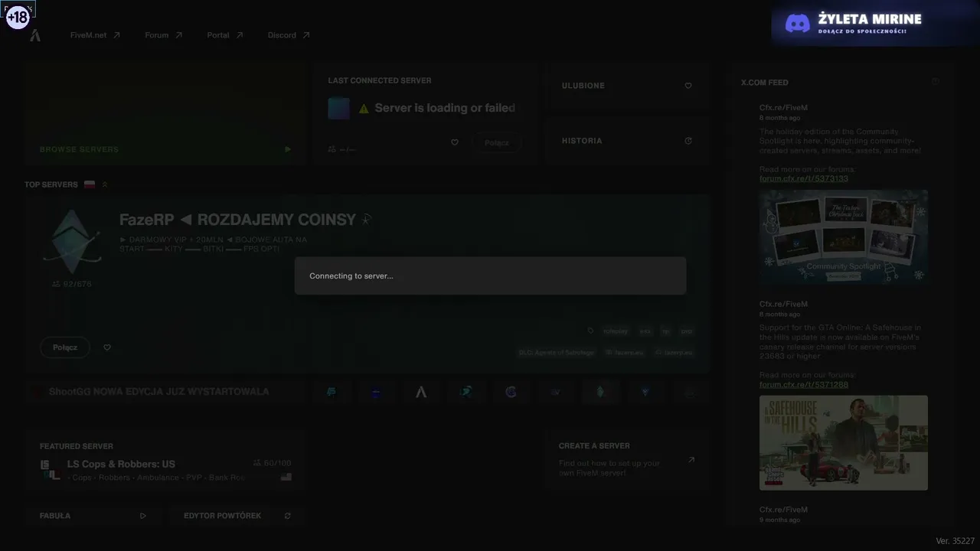Select the purple circular server icon in carousel
Screen dimensions: 980x551
[511, 392]
